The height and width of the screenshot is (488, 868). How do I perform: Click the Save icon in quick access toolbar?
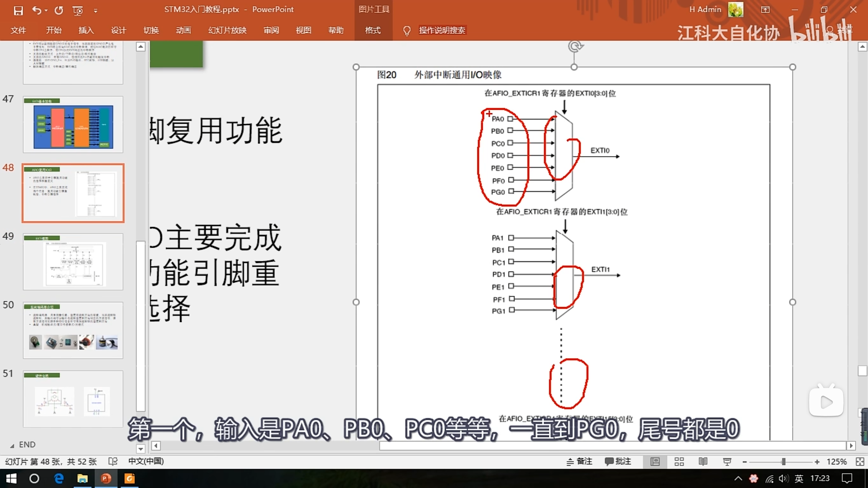pos(18,11)
